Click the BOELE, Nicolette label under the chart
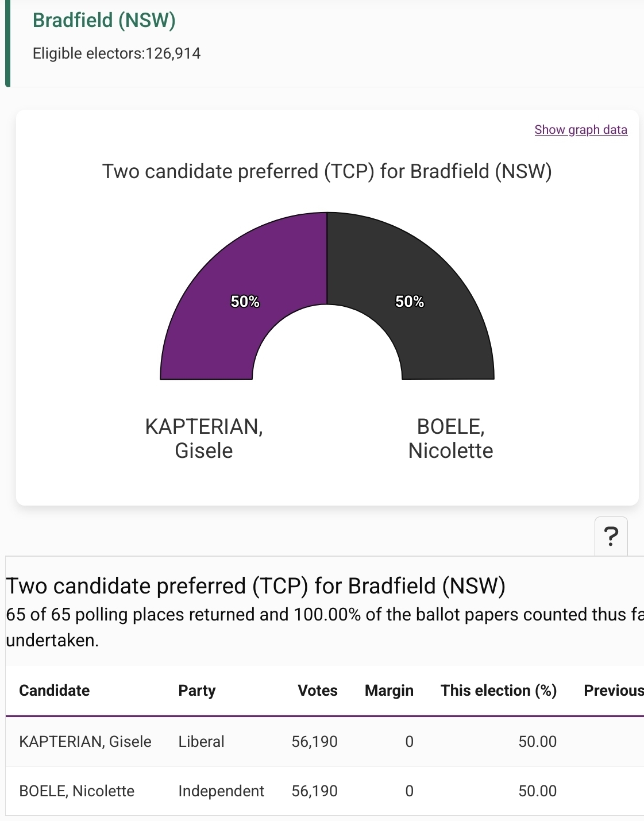The image size is (644, 821). (x=450, y=438)
